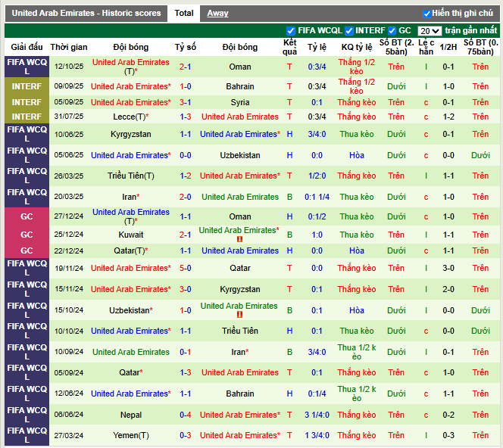Screen dimensions: 503x448
Task: Click red card icon in Uzbekistan 15/10/24 row
Action: pyautogui.click(x=239, y=315)
